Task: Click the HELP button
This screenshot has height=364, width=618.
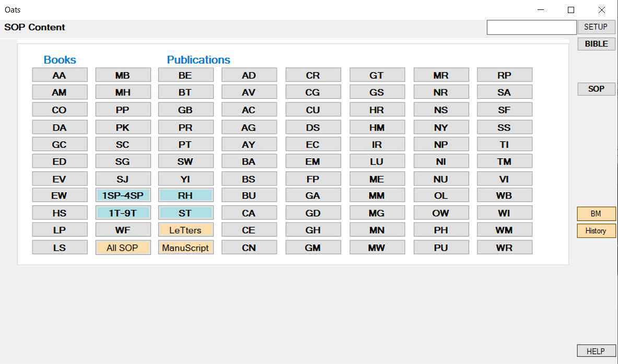Action: tap(596, 351)
